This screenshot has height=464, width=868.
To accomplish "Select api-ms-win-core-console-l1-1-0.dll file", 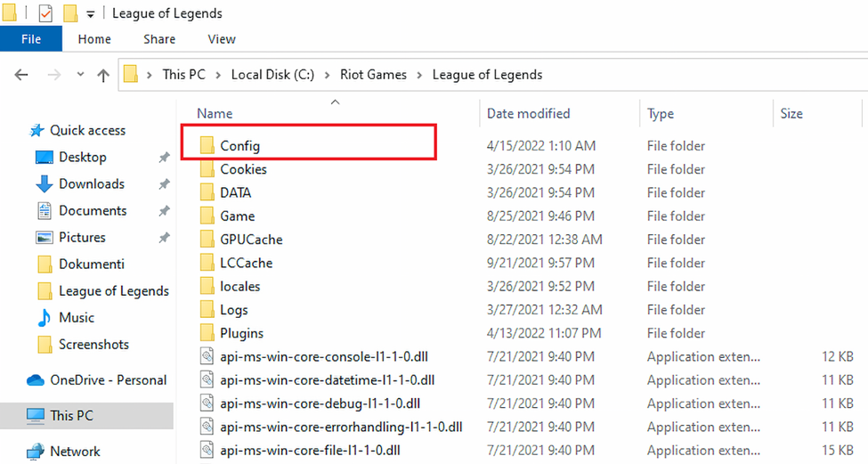I will click(324, 356).
